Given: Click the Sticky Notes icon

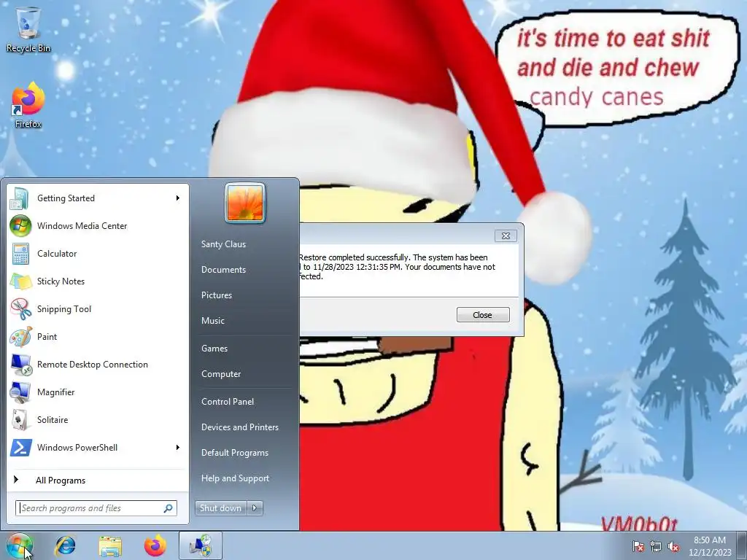Looking at the screenshot, I should [20, 281].
